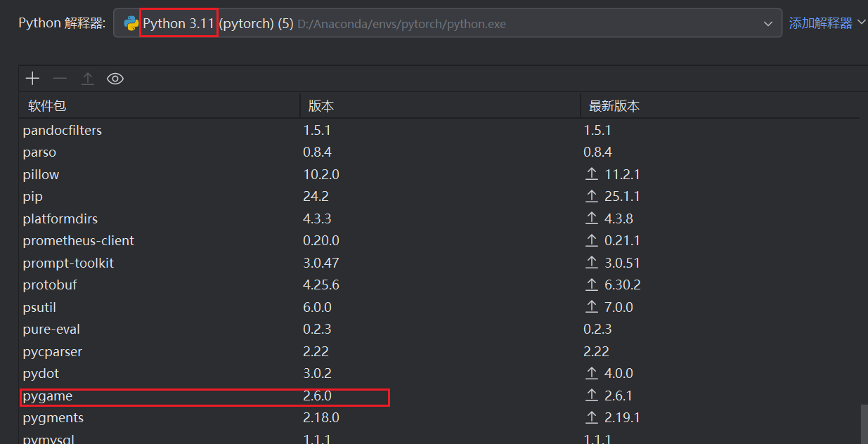Image resolution: width=868 pixels, height=444 pixels.
Task: Click platformdirs latest version 4.3.8
Action: pos(618,218)
